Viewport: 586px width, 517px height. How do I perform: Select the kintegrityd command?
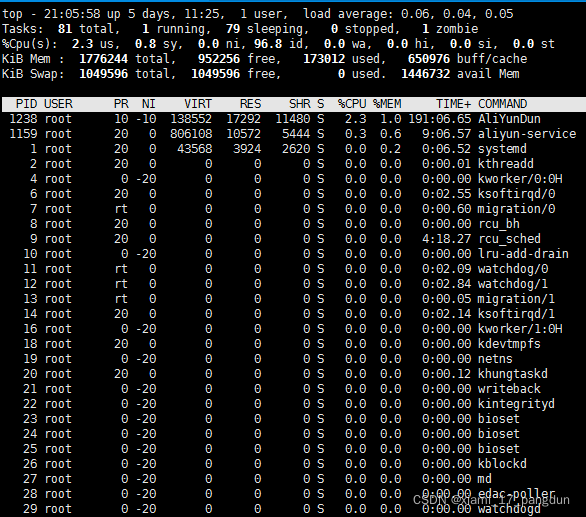click(x=516, y=403)
